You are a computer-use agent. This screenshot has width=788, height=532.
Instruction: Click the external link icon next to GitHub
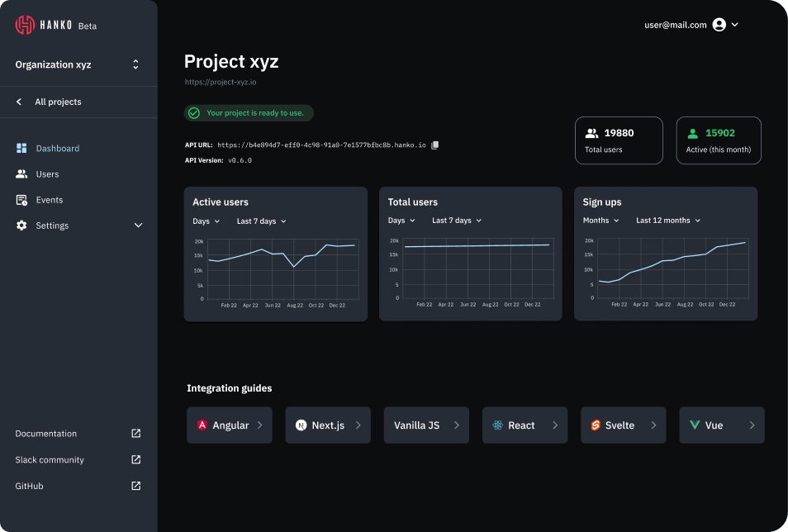coord(136,487)
